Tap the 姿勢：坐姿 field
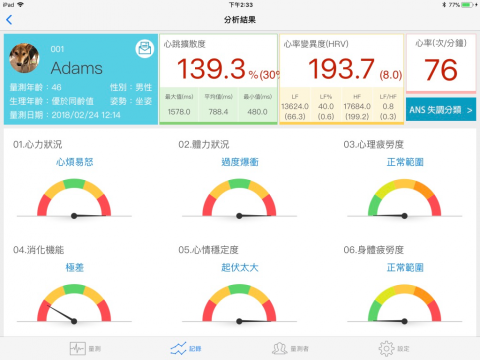Image resolution: width=480 pixels, height=360 pixels. click(131, 101)
